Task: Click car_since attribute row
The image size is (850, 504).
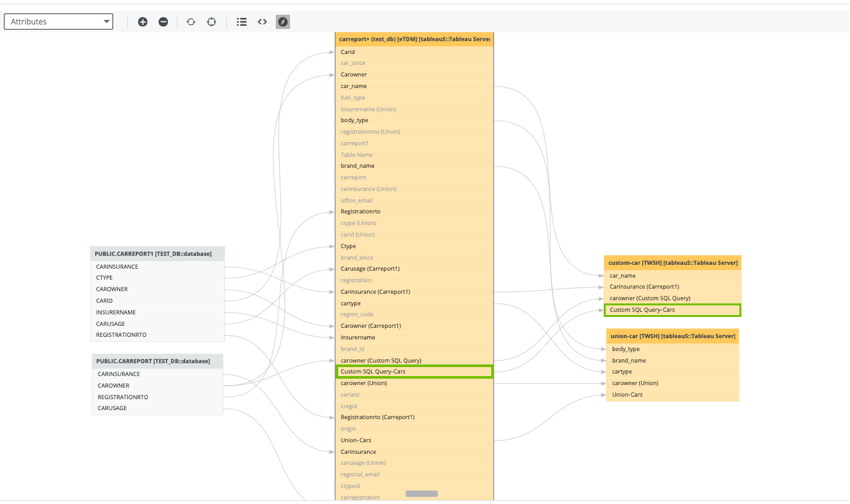Action: [415, 63]
